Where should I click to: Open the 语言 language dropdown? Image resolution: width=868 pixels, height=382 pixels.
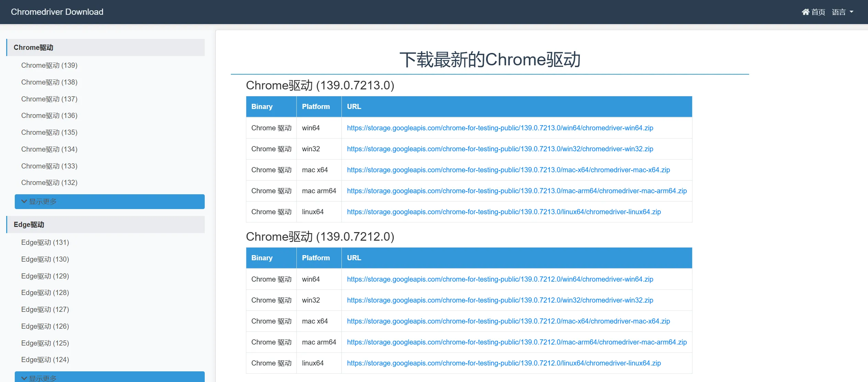pos(842,12)
